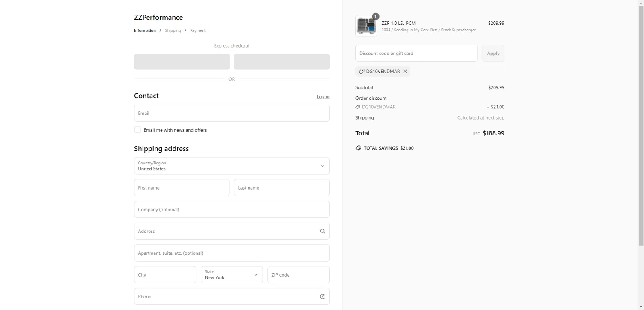Image resolution: width=644 pixels, height=310 pixels.
Task: Focus the City input field
Action: (165, 275)
